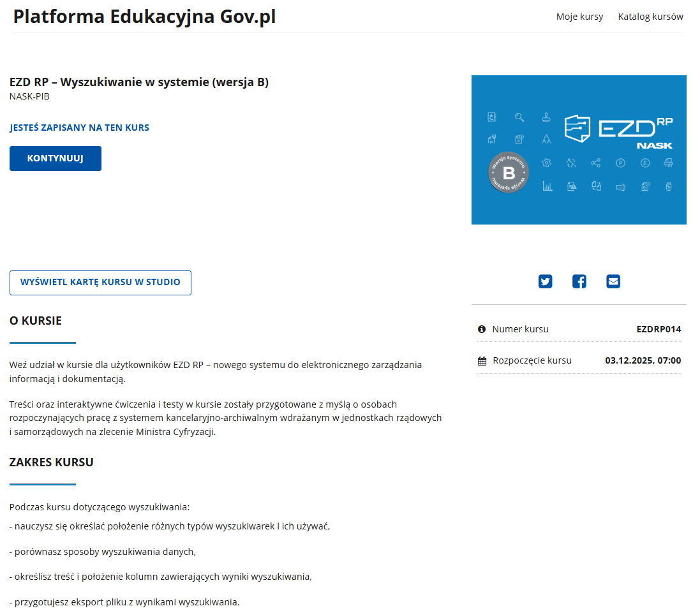Click the course banner thumbnail image
Viewport: 700px width, 613px height.
point(579,149)
